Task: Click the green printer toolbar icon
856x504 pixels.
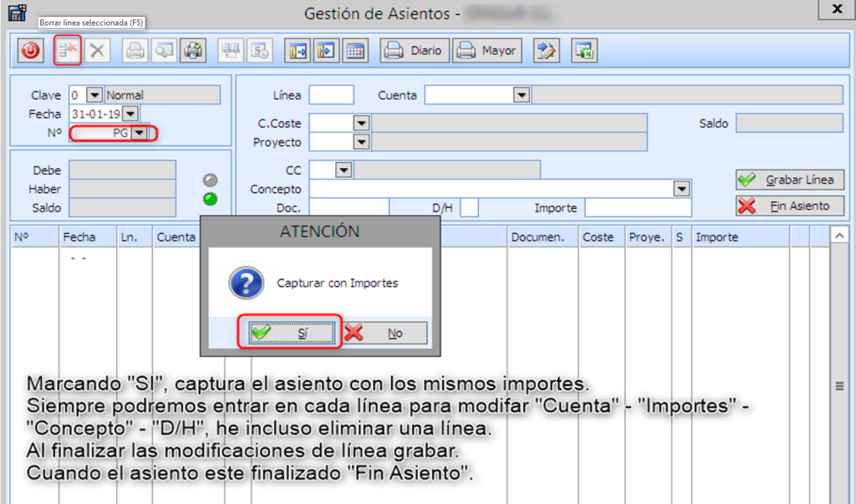Action: coord(193,51)
